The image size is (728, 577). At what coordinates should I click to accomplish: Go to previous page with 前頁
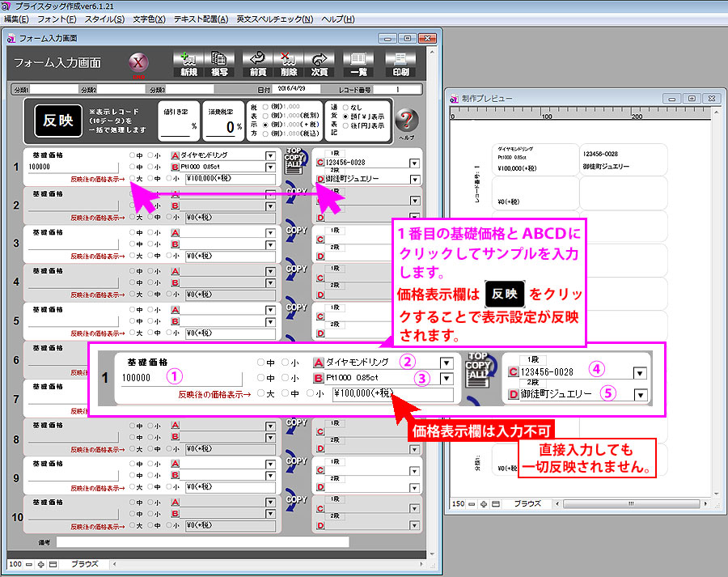click(257, 64)
